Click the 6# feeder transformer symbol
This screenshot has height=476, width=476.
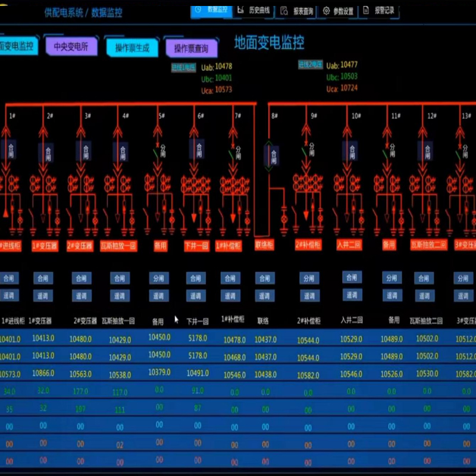click(x=196, y=183)
